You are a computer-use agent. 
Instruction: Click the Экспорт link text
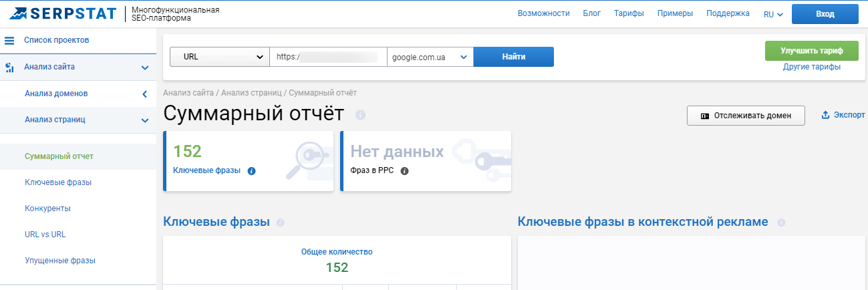tap(849, 115)
